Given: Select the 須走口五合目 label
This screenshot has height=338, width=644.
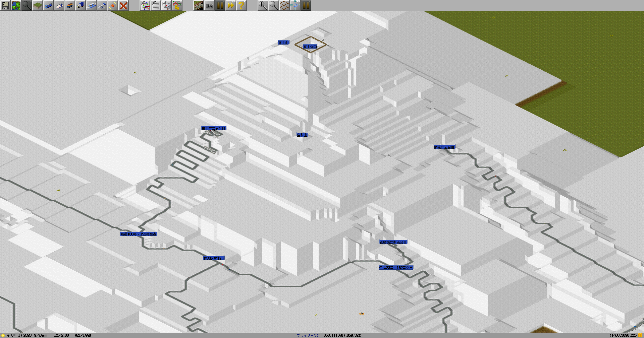Looking at the screenshot, I should coord(444,147).
